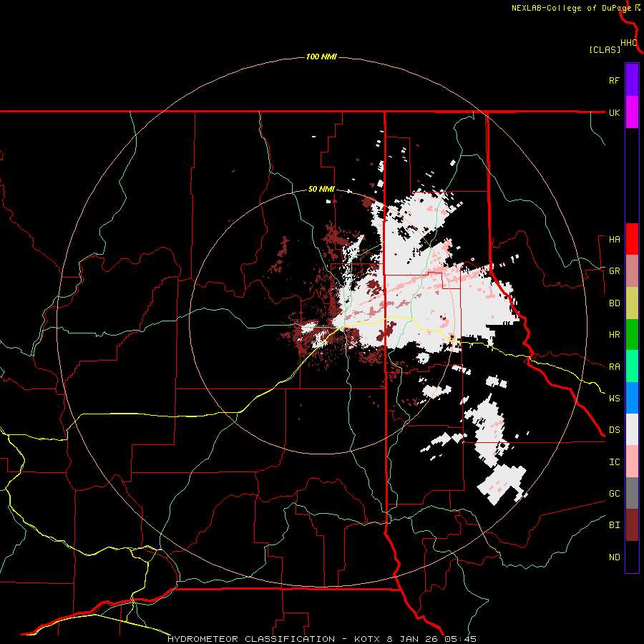Click the BD yellow legend swatch
The image size is (644, 644).
(x=632, y=303)
